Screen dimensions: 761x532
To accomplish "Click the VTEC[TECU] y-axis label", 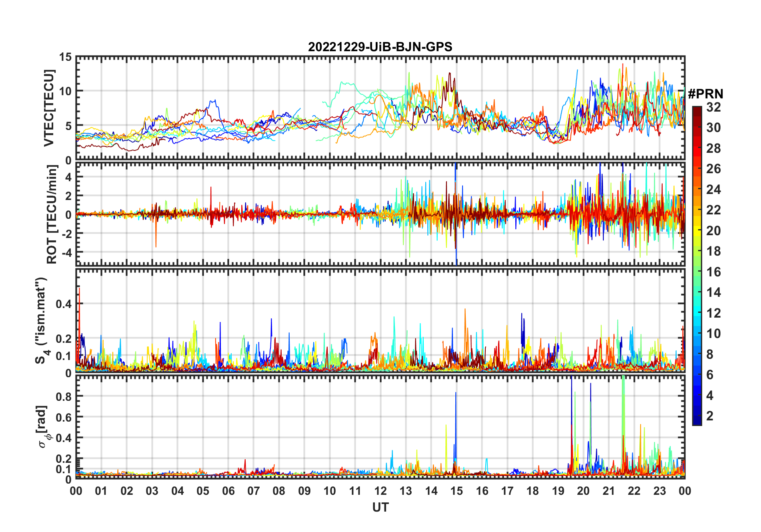I will tap(49, 108).
